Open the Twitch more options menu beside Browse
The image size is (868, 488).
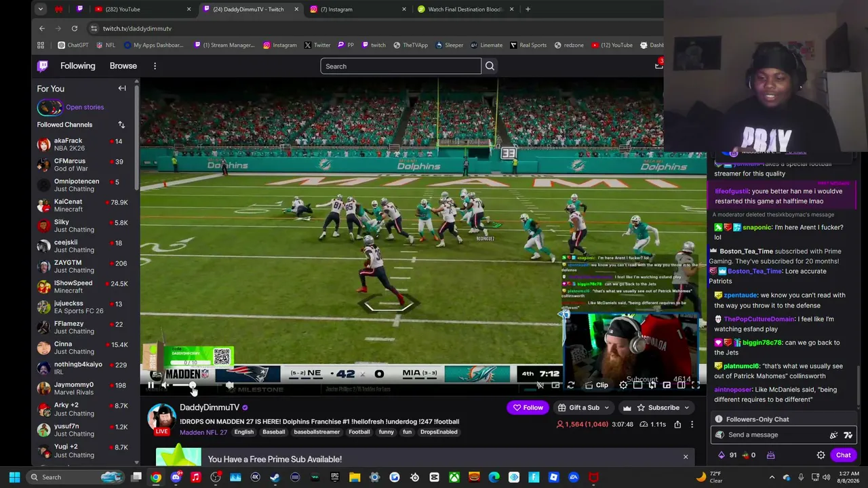pos(155,66)
